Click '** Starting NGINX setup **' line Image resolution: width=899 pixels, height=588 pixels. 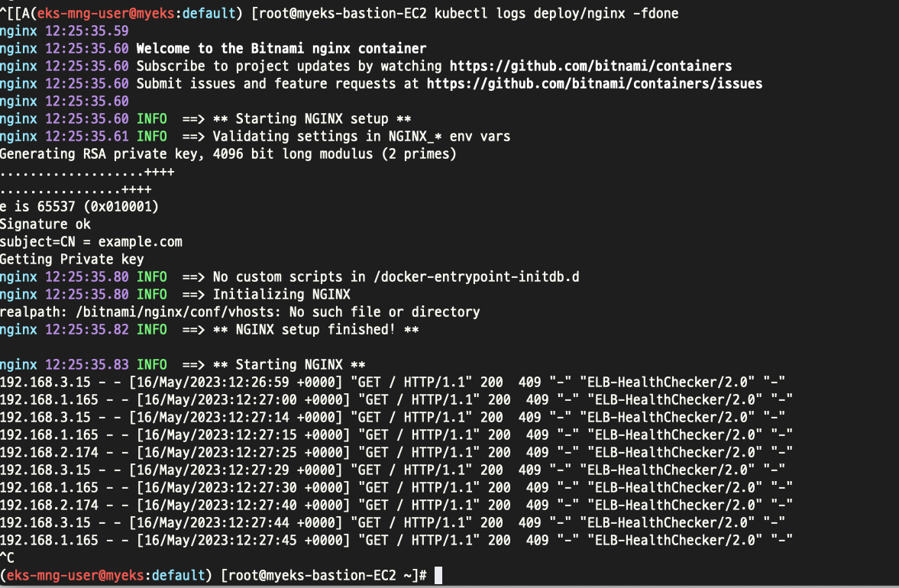pyautogui.click(x=312, y=119)
